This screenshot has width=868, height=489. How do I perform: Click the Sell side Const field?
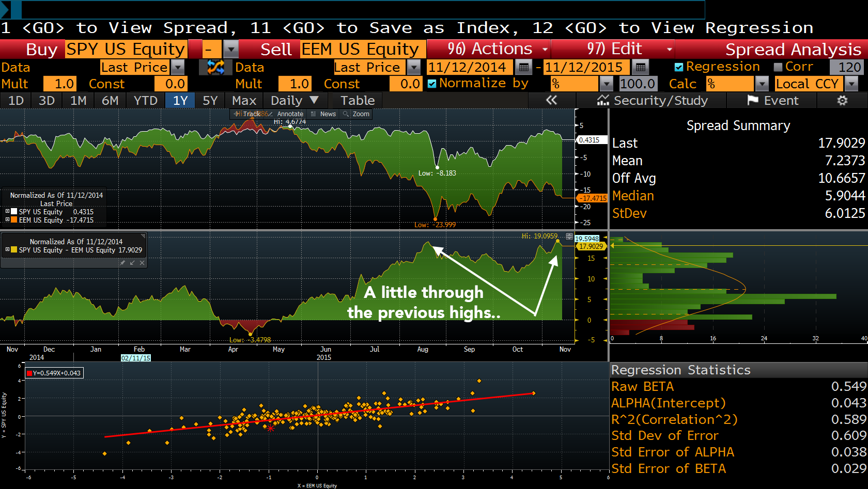pos(406,84)
